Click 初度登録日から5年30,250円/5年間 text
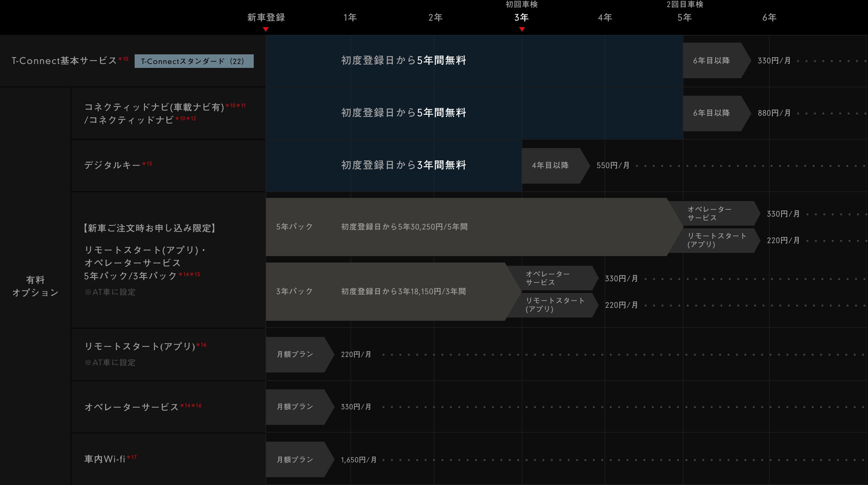Viewport: 868px width, 485px height. coord(404,227)
